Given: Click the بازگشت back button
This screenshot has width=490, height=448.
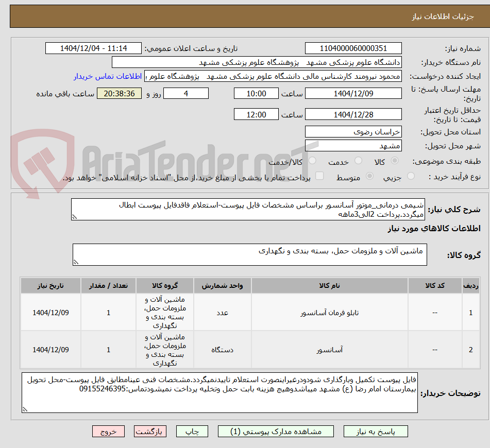Looking at the screenshot, I should pyautogui.click(x=150, y=432).
